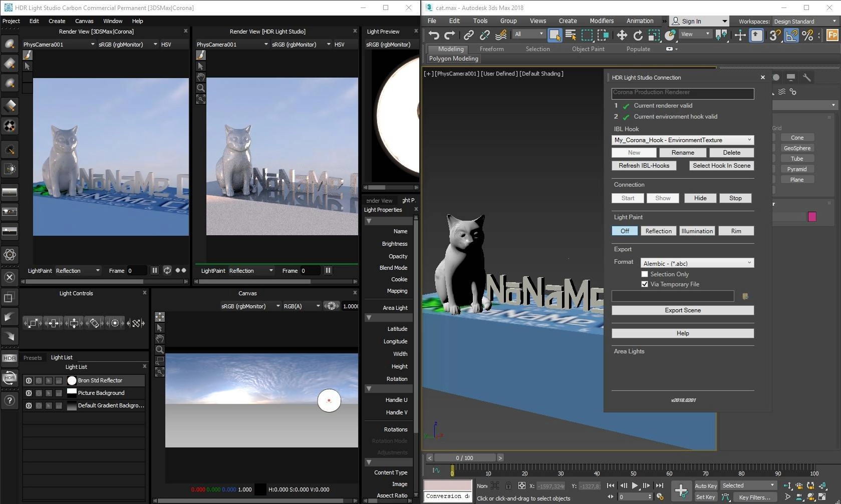The image size is (841, 504).
Task: Click the Export Scene button
Action: 683,310
